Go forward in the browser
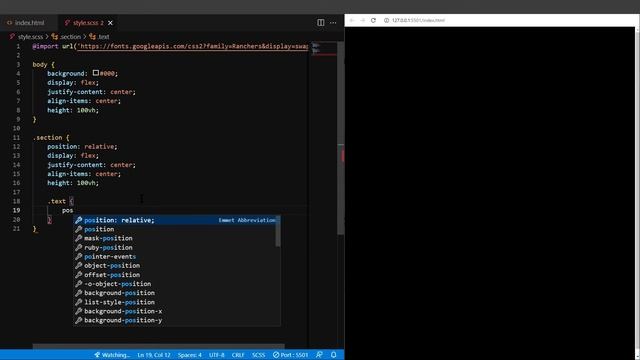This screenshot has height=360, width=640. (x=362, y=20)
